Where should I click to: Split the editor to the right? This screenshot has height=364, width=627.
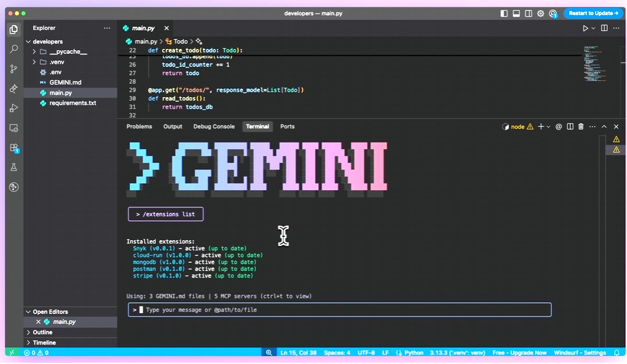(x=604, y=28)
